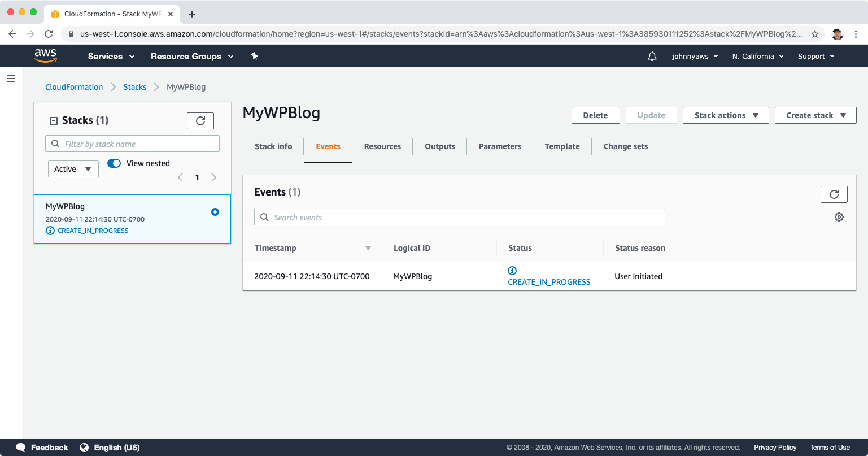Viewport: 868px width, 456px height.
Task: Go to CloudFormation breadcrumb link
Action: pos(74,87)
